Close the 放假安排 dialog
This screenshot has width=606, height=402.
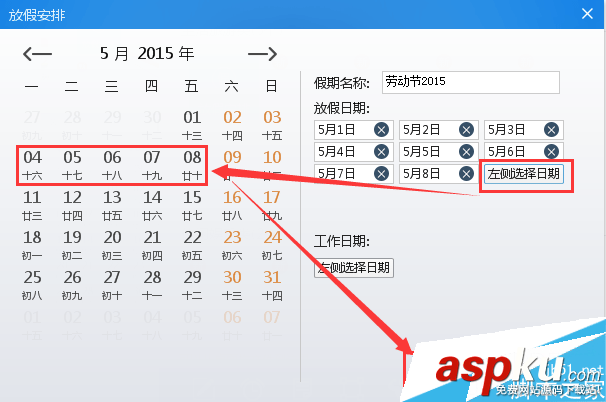pos(587,14)
